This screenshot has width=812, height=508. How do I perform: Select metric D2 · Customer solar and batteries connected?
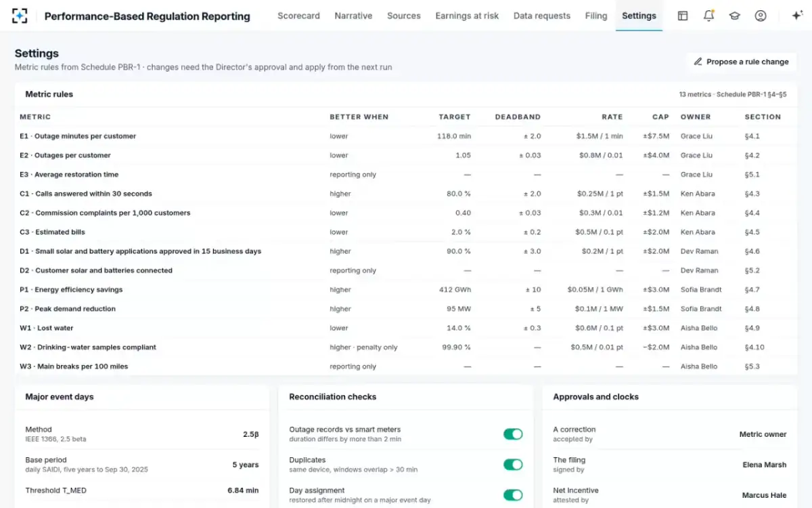(x=96, y=270)
